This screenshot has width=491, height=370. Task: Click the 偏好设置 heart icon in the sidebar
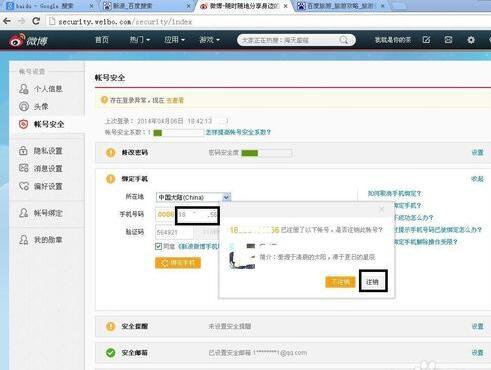(24, 186)
